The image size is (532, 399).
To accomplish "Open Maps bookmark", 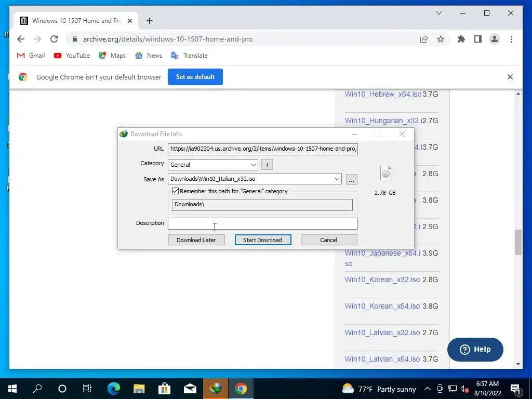I will [x=112, y=56].
